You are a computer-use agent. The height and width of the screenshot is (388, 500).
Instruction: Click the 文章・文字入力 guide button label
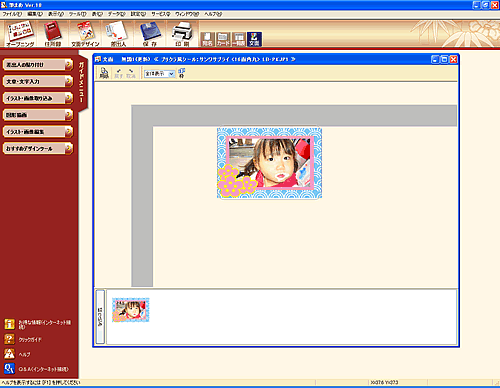tap(23, 81)
